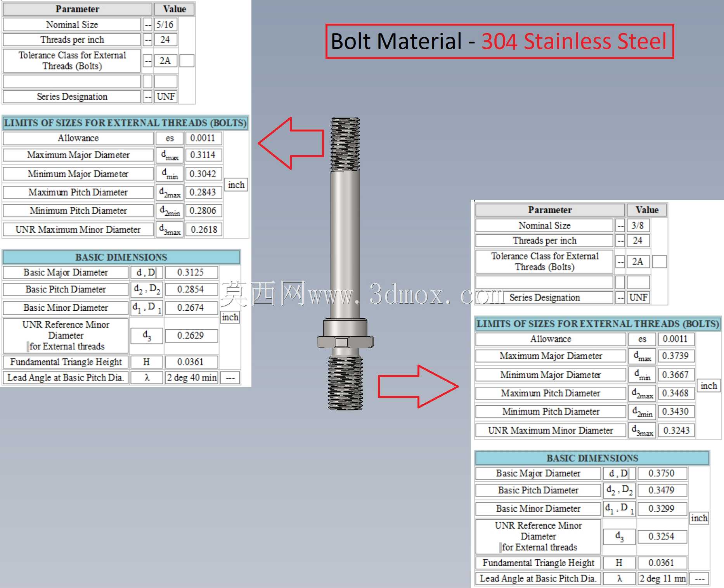Click the 0.2674 basic minor diameter value

pos(191,308)
